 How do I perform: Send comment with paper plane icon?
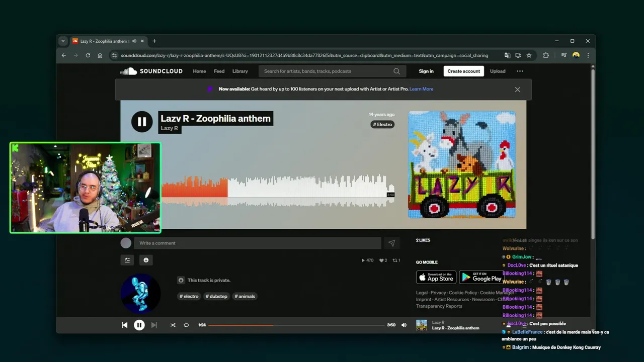(392, 243)
